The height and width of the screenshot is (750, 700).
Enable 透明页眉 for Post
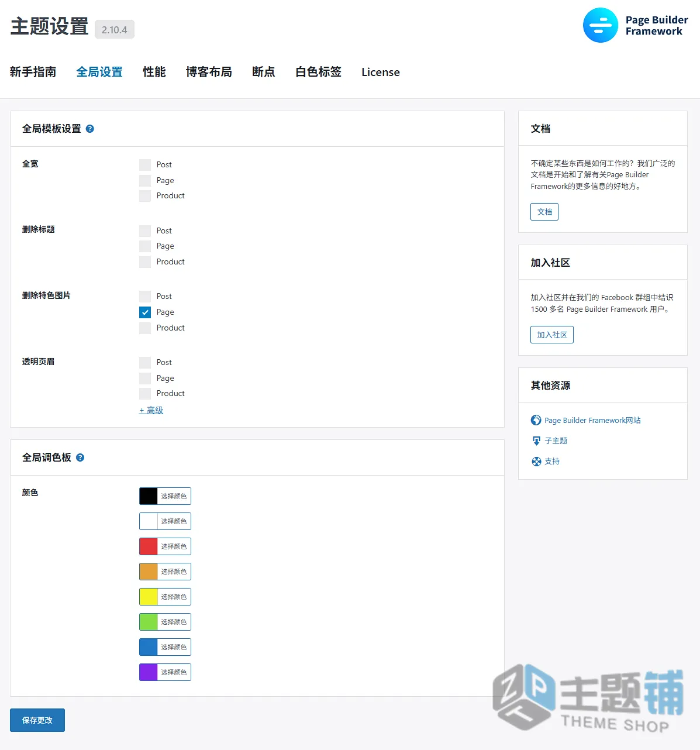point(145,363)
